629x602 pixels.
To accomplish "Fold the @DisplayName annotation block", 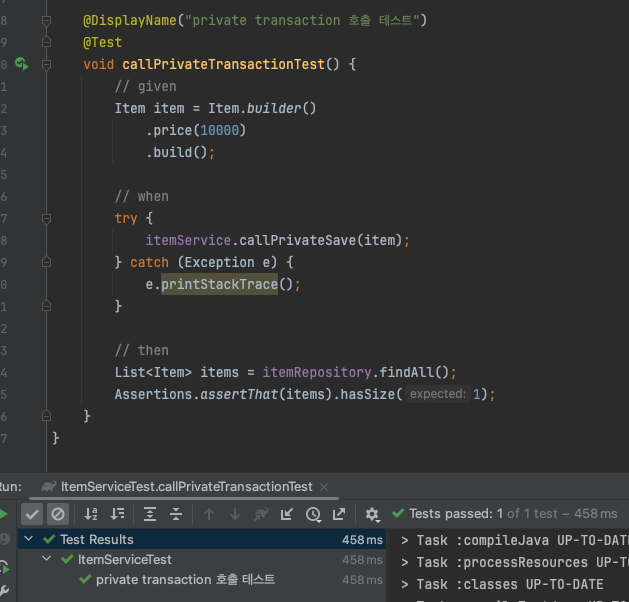I will pyautogui.click(x=46, y=20).
